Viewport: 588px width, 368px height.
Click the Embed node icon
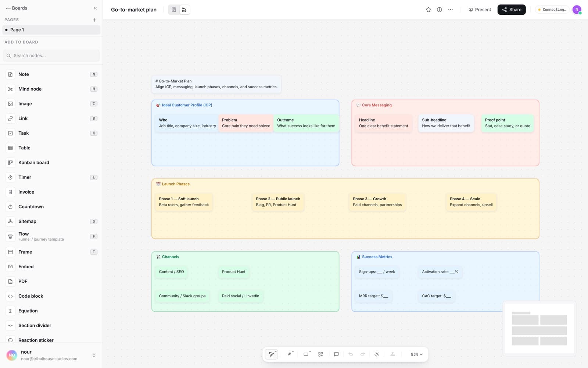click(x=10, y=267)
